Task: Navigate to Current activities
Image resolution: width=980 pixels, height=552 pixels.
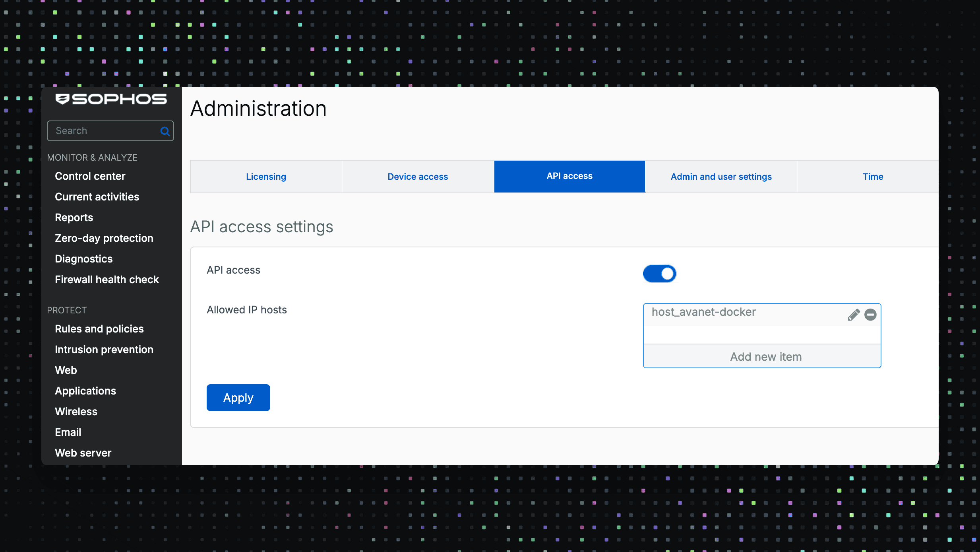Action: tap(97, 197)
